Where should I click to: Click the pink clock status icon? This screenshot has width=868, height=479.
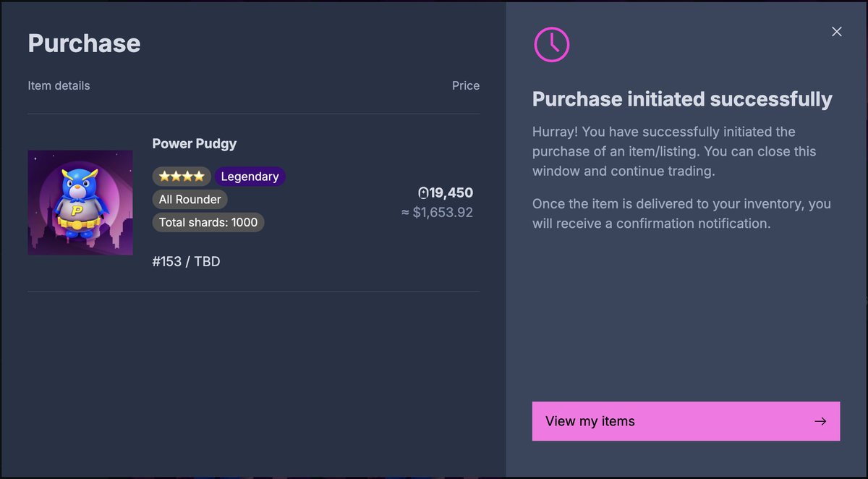(x=552, y=44)
